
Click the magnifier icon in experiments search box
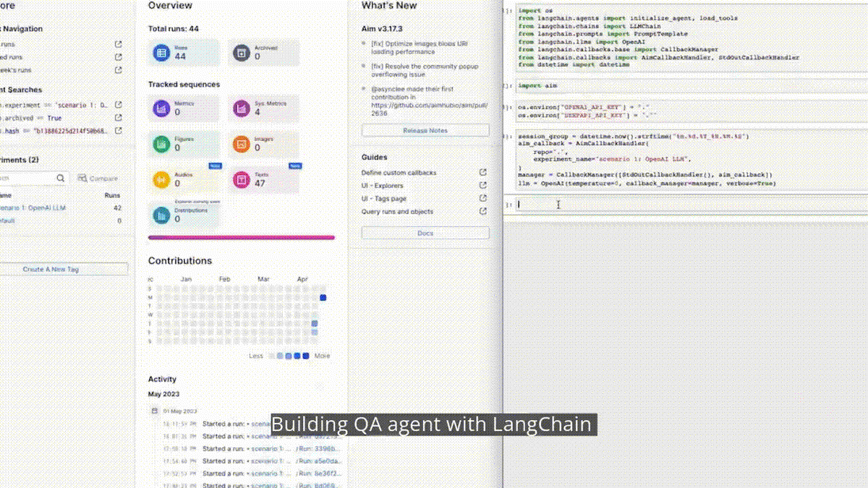click(x=61, y=178)
